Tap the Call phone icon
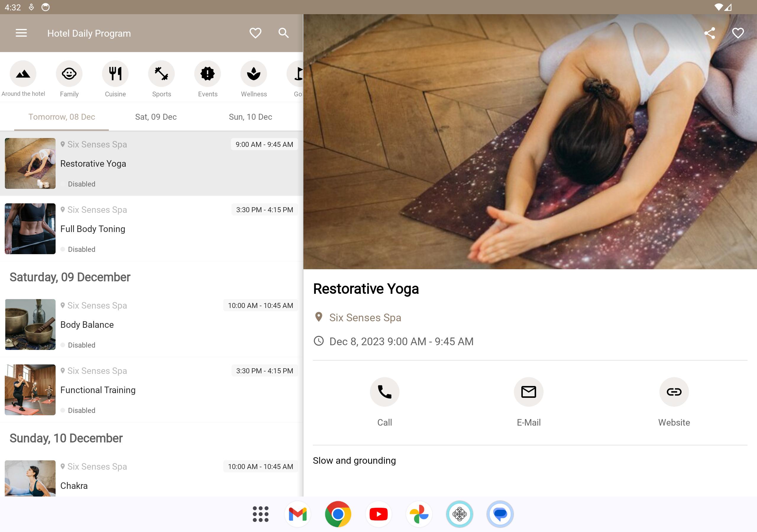This screenshot has width=757, height=532. [x=384, y=392]
